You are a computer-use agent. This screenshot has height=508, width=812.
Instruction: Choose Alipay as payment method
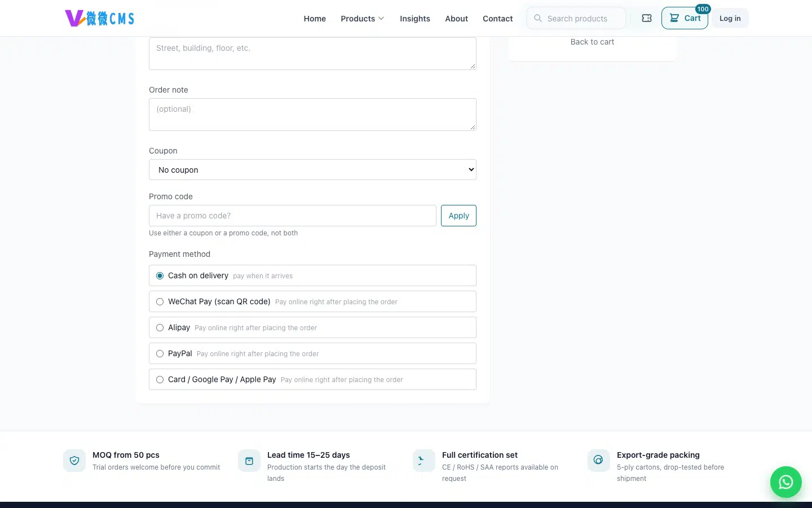(x=312, y=327)
